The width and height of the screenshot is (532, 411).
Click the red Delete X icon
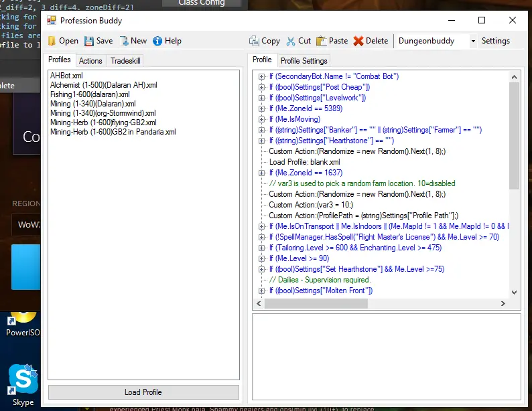pyautogui.click(x=358, y=41)
